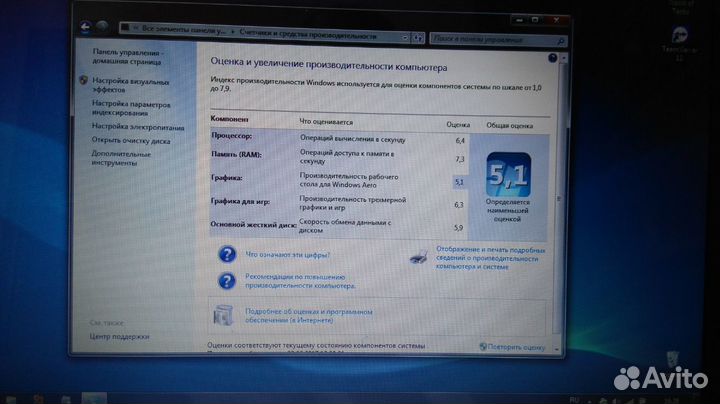Click the vertical scrollbar of the window
The width and height of the screenshot is (720, 404).
559,197
